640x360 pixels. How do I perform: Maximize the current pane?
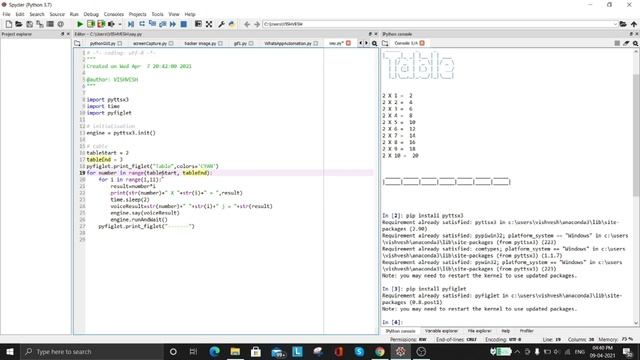[198, 24]
